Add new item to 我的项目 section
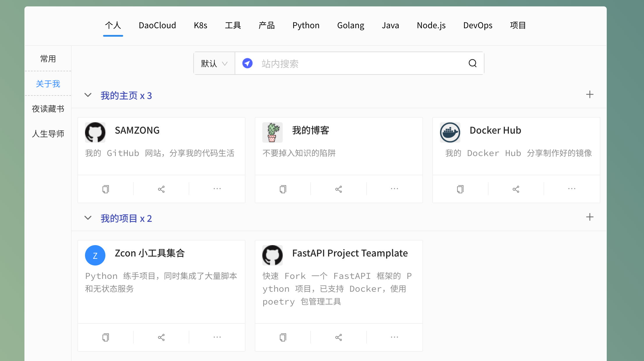 590,217
